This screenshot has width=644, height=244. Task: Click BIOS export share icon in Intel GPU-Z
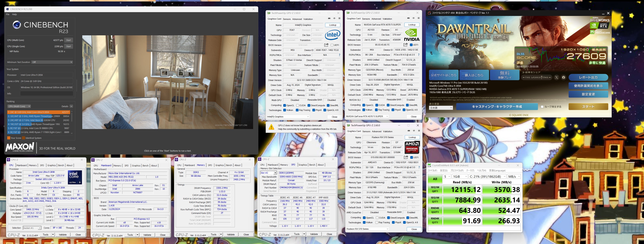click(326, 45)
